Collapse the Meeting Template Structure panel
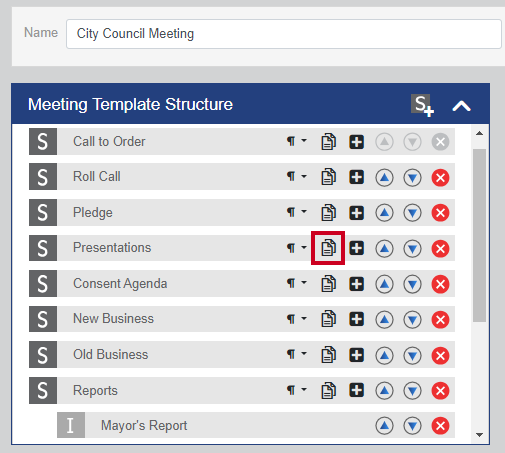The width and height of the screenshot is (505, 453). point(461,106)
